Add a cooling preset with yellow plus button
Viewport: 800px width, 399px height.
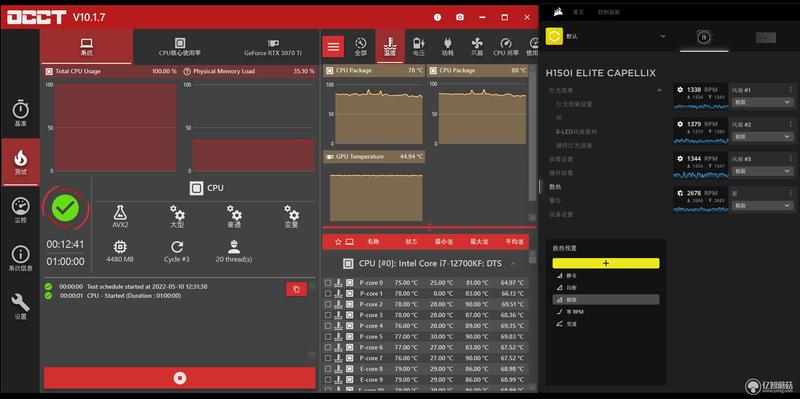(606, 263)
